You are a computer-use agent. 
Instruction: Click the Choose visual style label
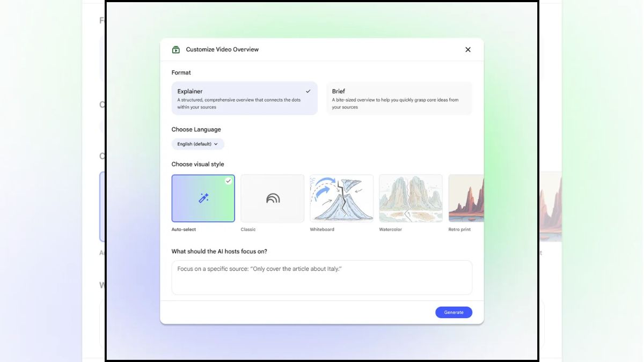pos(197,164)
